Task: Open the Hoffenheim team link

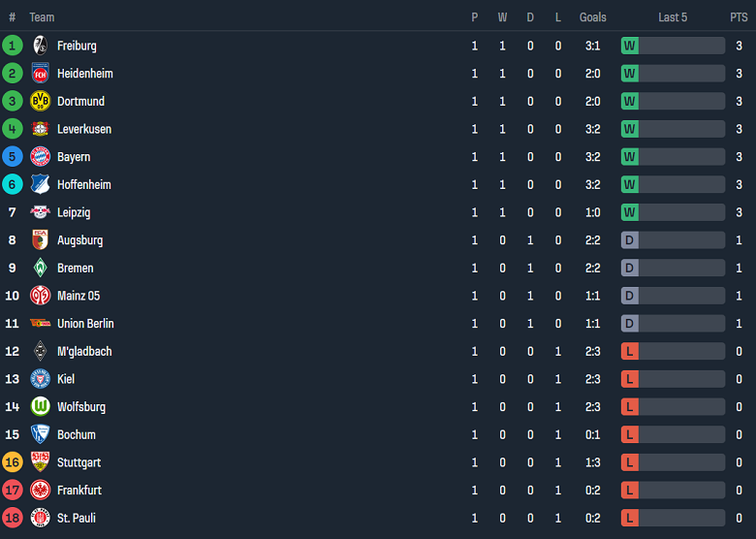Action: coord(83,185)
